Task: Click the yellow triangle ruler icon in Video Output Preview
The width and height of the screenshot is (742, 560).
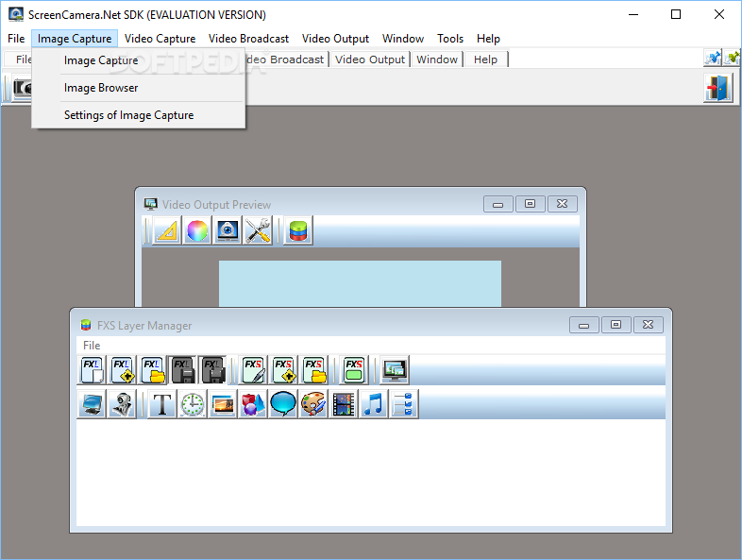Action: tap(166, 230)
